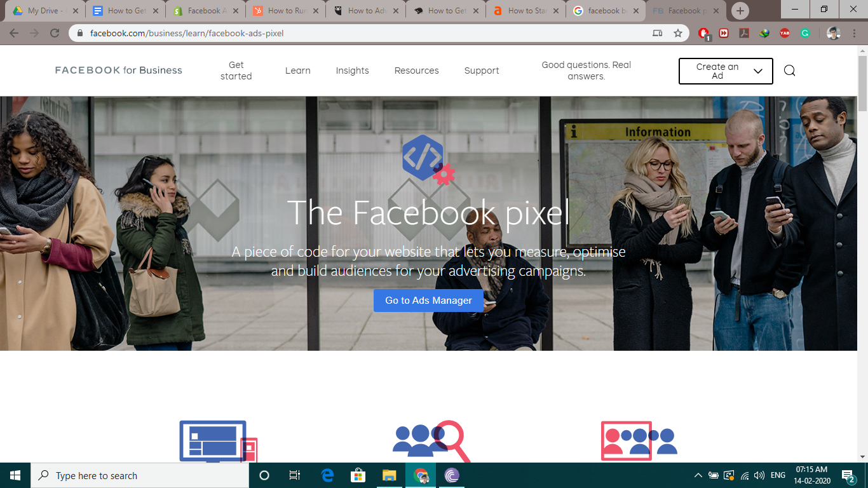Click the blue monitor devices illustration icon
The image size is (868, 488).
[218, 441]
